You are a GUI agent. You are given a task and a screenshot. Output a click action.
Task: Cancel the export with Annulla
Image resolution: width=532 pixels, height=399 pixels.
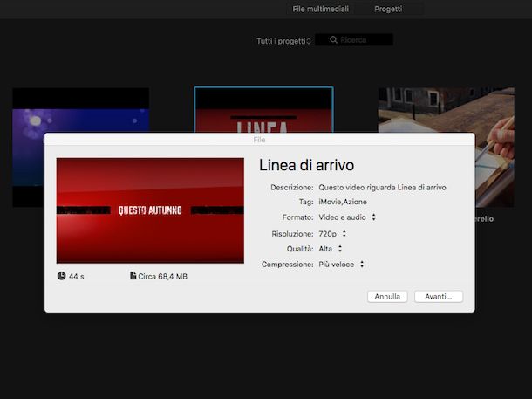[x=387, y=297]
